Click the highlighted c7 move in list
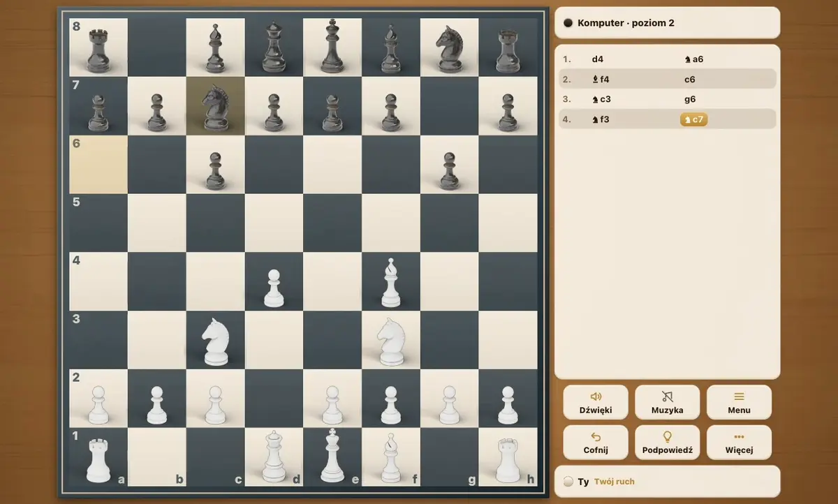Viewport: 838px width, 504px height. [x=693, y=119]
